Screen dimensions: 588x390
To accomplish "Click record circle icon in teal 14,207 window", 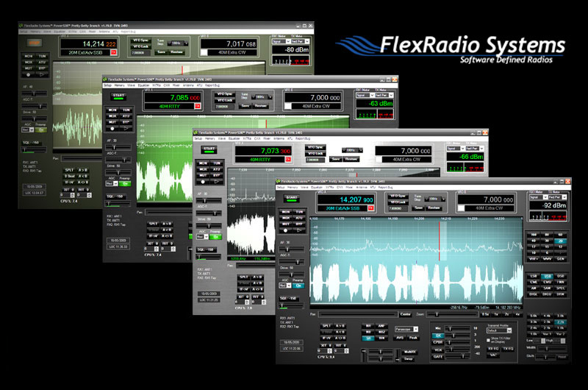I will [285, 230].
